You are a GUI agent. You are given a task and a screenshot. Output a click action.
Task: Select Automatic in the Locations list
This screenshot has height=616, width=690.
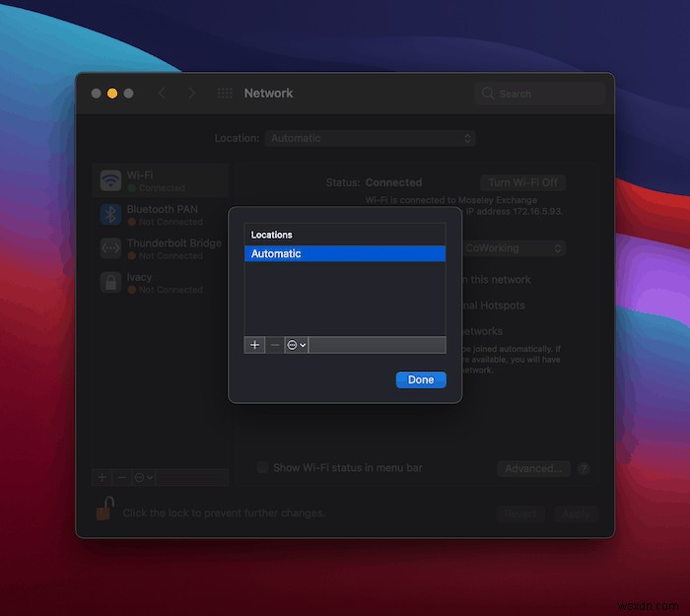point(345,253)
